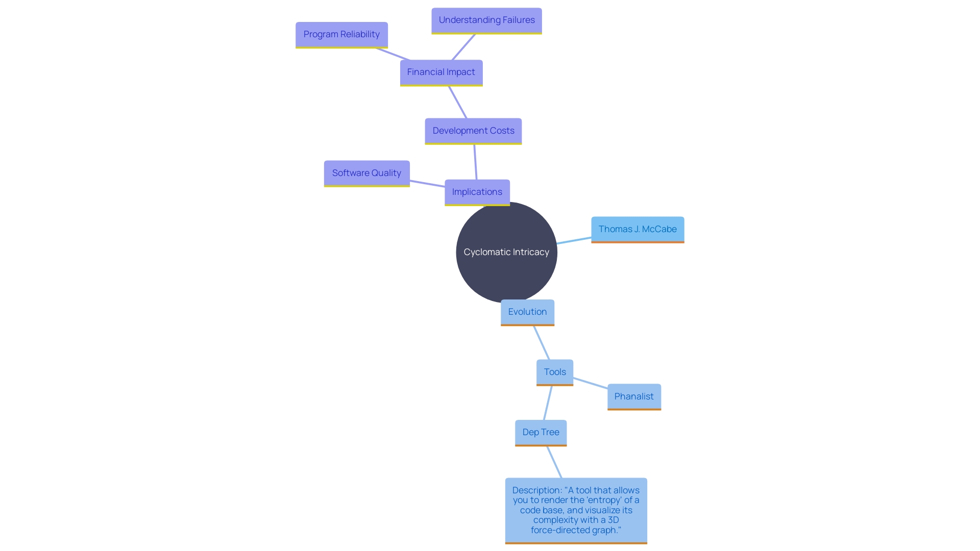Expand the Development Costs branch
The image size is (980, 551).
(x=474, y=131)
